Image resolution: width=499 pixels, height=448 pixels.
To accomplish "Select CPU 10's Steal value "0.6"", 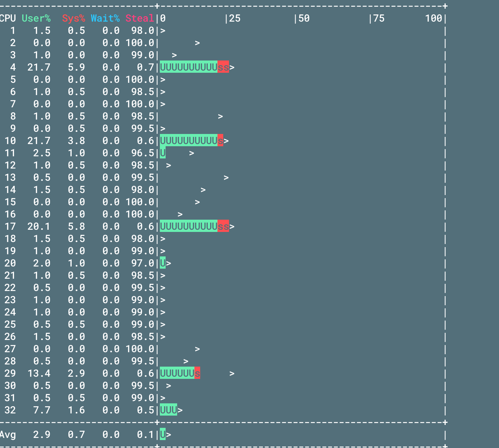I will tap(145, 141).
